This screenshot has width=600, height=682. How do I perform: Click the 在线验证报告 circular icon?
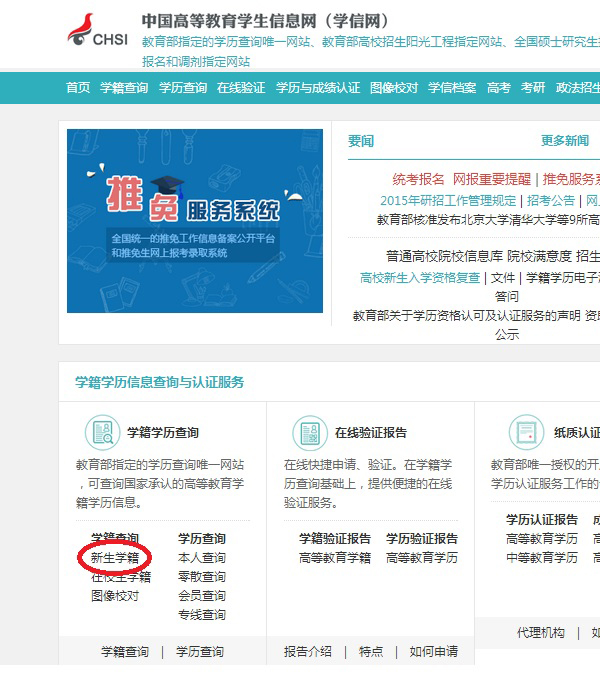[310, 432]
